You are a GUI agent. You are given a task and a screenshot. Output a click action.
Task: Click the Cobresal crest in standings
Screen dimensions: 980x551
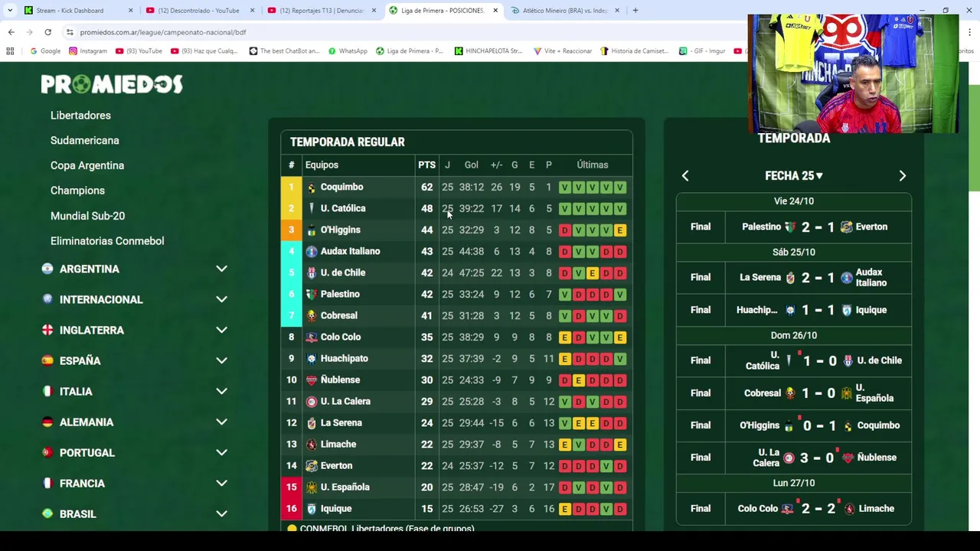pyautogui.click(x=312, y=316)
